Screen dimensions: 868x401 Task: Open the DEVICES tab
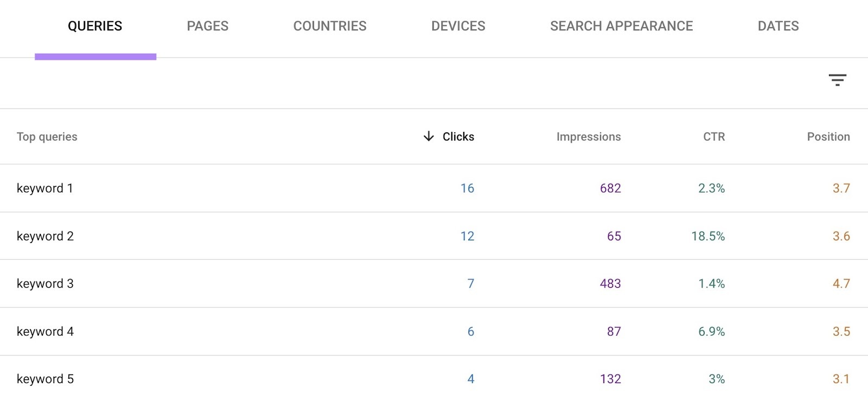click(x=458, y=26)
